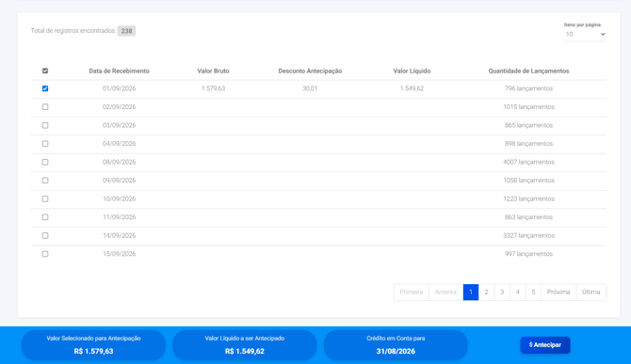Check the 08/09/2026 row checkbox

pos(45,162)
